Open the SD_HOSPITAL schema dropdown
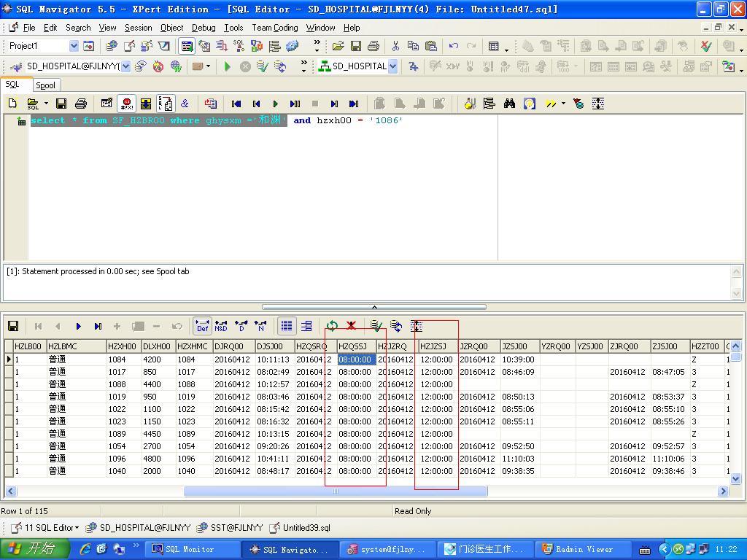 pos(392,66)
